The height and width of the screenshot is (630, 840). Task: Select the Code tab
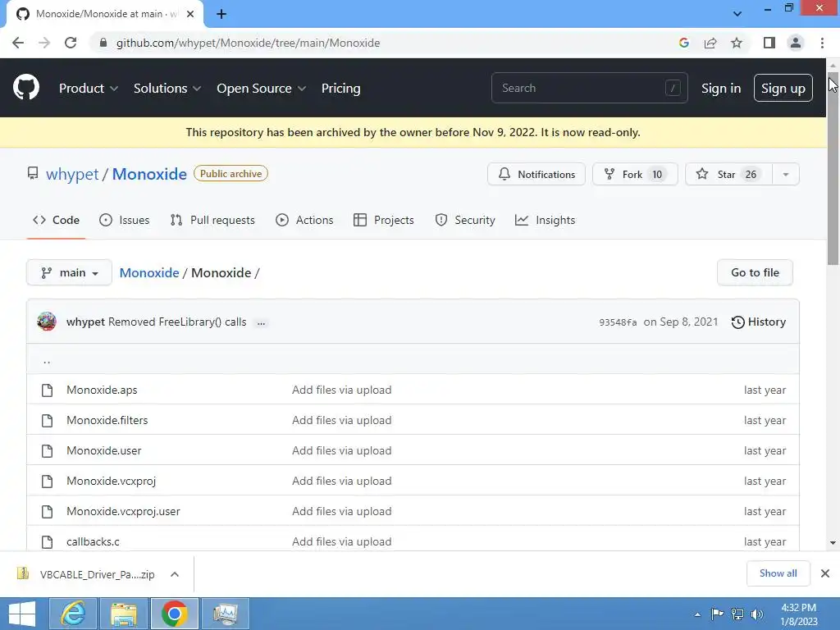click(56, 220)
